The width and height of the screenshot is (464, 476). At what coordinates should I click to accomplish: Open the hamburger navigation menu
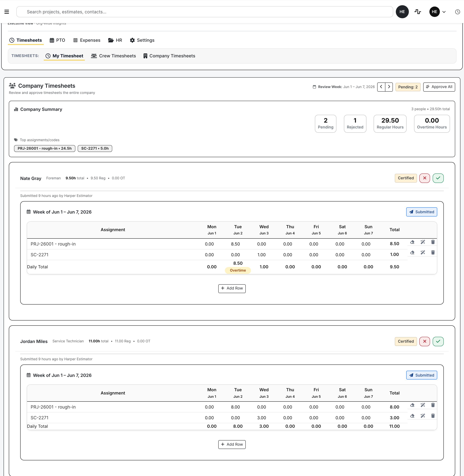point(7,12)
